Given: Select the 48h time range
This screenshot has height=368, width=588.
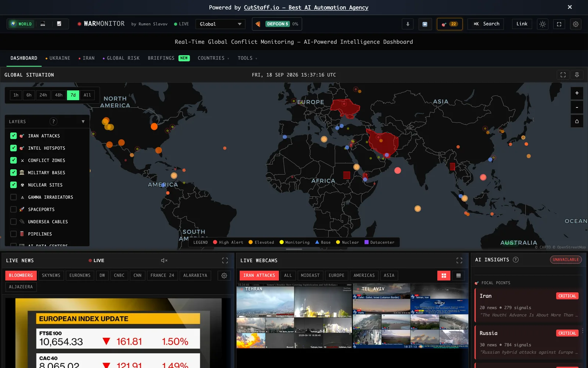Looking at the screenshot, I should [x=59, y=95].
